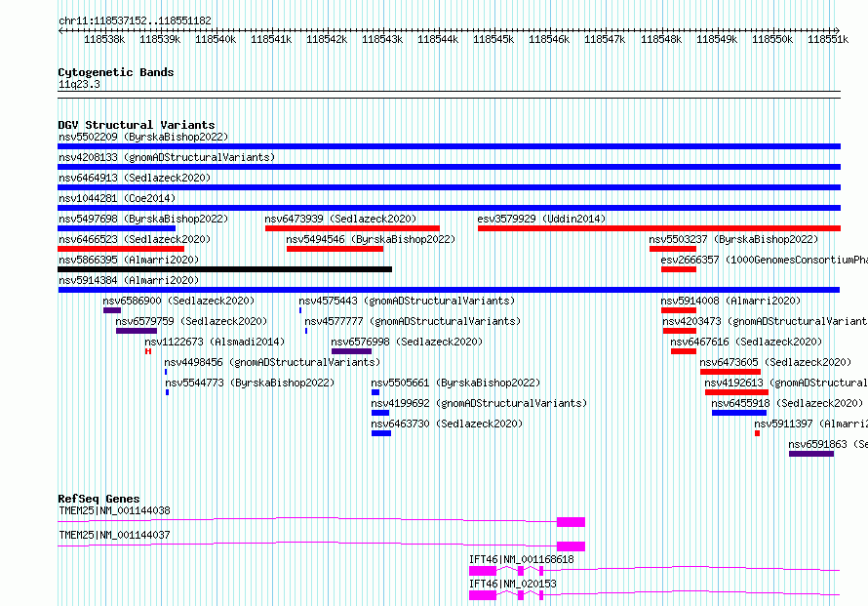Image resolution: width=868 pixels, height=606 pixels.
Task: Click the nsv5503237 (ByrskaBishop2022) label
Action: (x=733, y=239)
